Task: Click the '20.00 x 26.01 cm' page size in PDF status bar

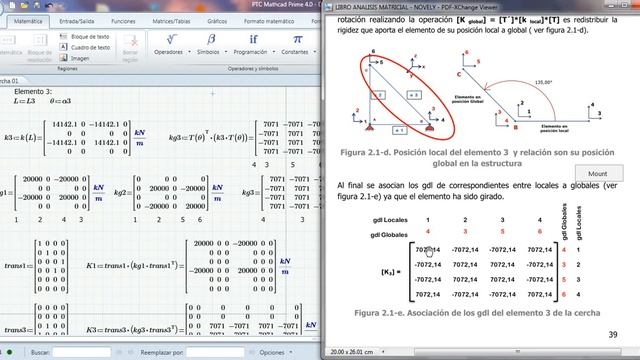Action: pos(351,351)
